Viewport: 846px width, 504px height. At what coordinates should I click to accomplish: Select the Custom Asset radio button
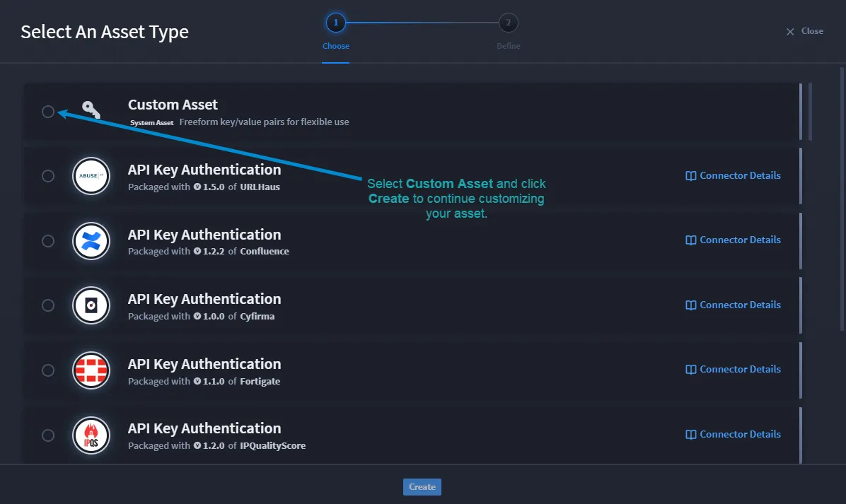click(x=48, y=112)
